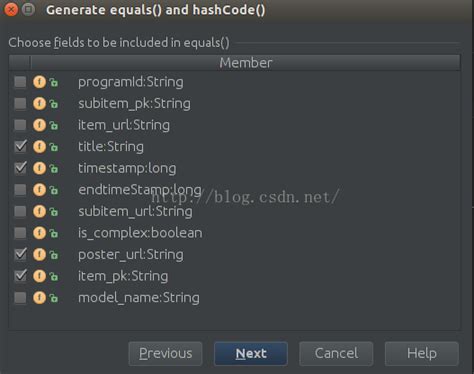Viewport: 474px width, 374px height.
Task: Click the orange field icon for item_url
Action: (x=39, y=125)
